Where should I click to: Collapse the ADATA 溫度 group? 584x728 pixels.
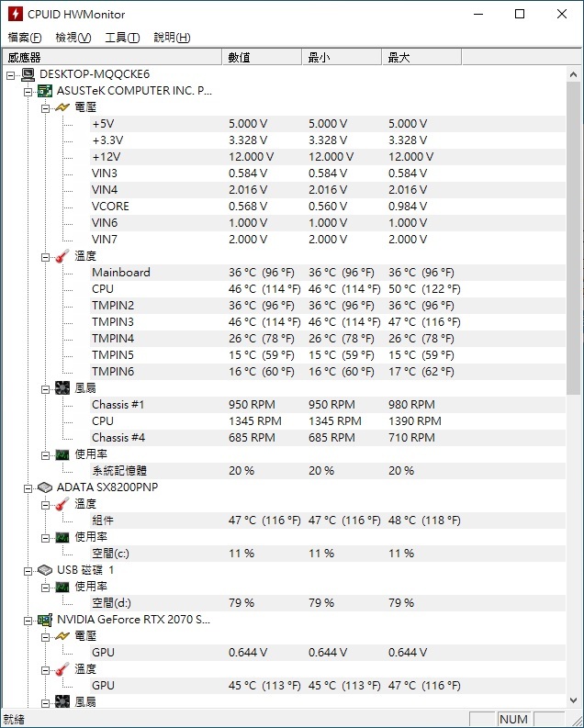click(45, 505)
